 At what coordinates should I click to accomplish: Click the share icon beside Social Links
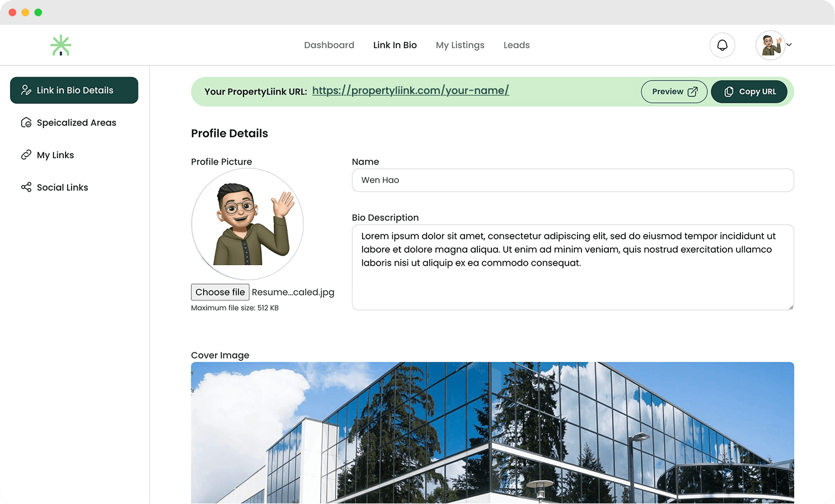click(x=26, y=187)
